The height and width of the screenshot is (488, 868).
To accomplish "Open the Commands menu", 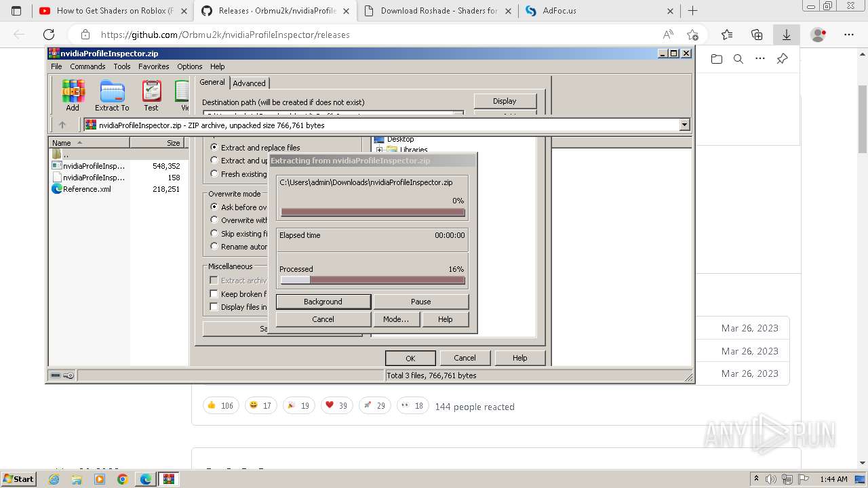I will [87, 66].
